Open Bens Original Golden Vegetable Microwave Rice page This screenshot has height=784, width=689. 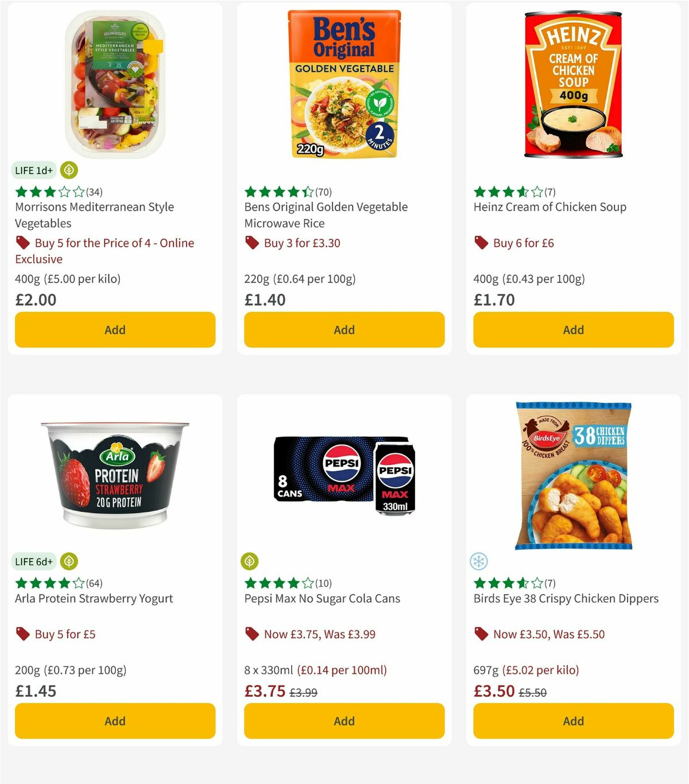(326, 215)
